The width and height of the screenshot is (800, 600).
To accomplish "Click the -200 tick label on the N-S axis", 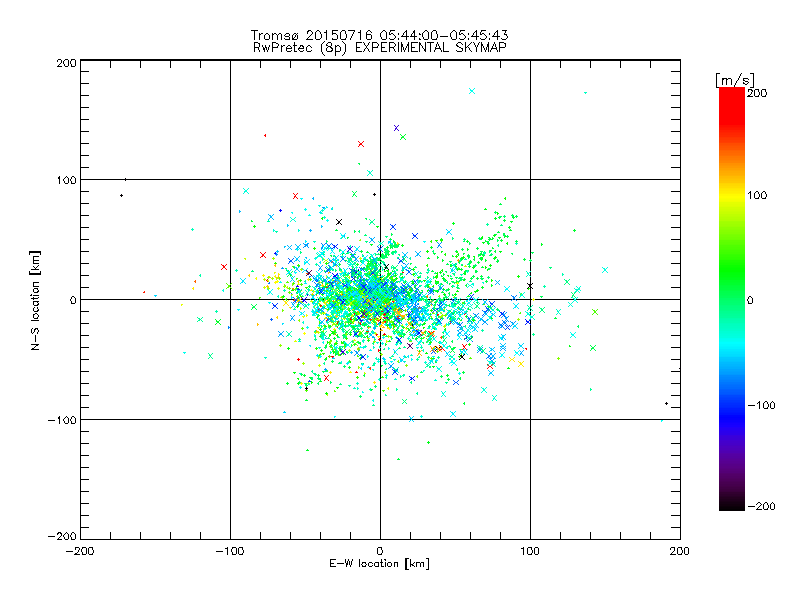I will point(62,536).
